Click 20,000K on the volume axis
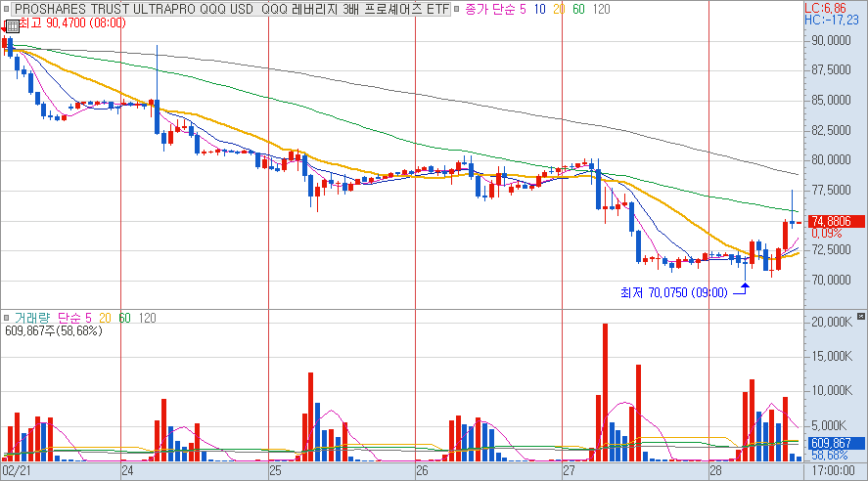This screenshot has width=868, height=481. (x=832, y=322)
